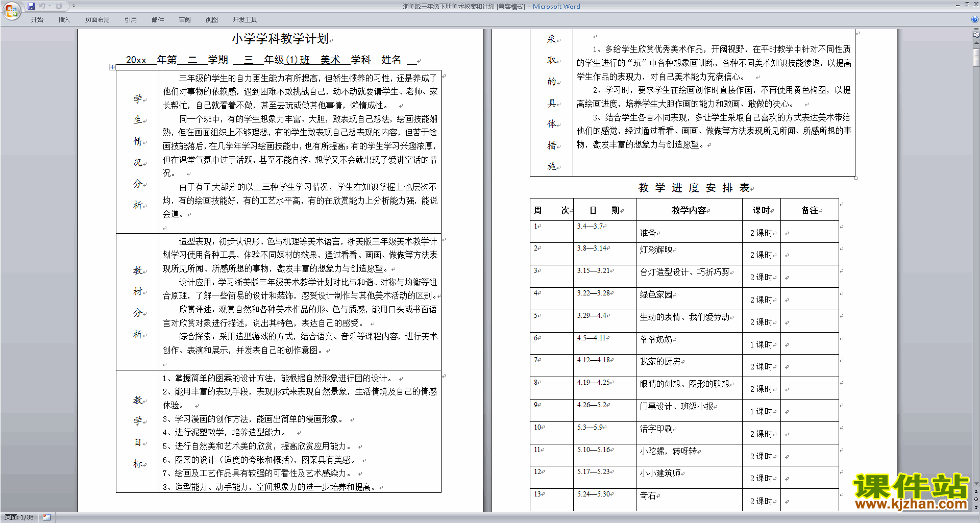
Task: Open the undo history dropdown arrow
Action: (x=50, y=6)
